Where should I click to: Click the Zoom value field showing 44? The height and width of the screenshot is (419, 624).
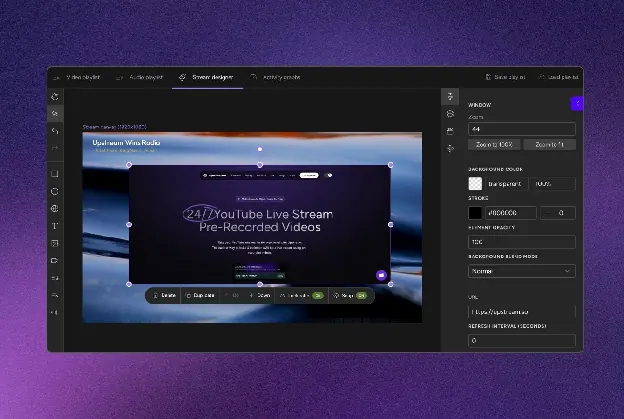[522, 129]
